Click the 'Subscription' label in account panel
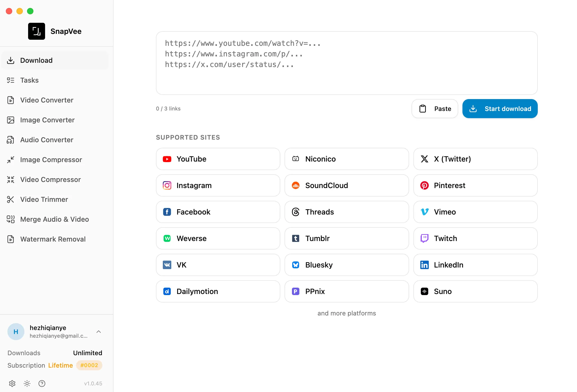The image size is (577, 392). click(26, 366)
